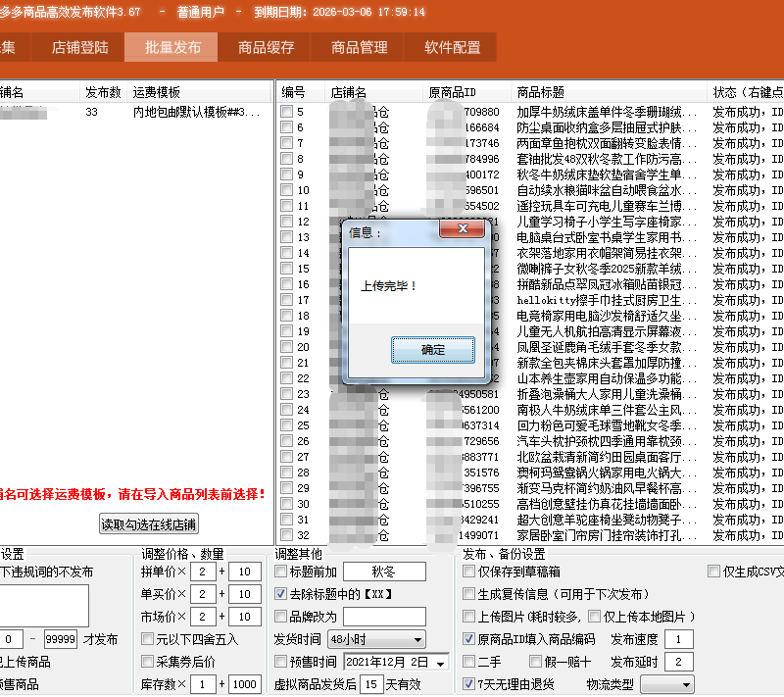Click the 读取勾选在线店铺 button
The width and height of the screenshot is (784, 697).
click(x=148, y=523)
